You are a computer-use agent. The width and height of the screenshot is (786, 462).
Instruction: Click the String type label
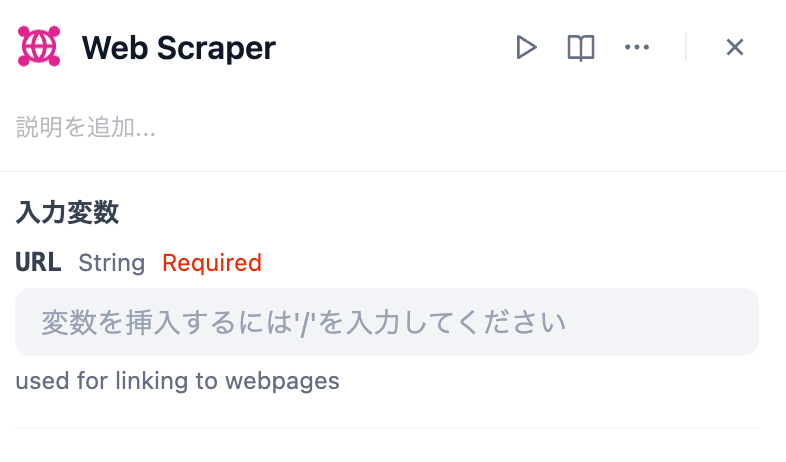tap(111, 263)
